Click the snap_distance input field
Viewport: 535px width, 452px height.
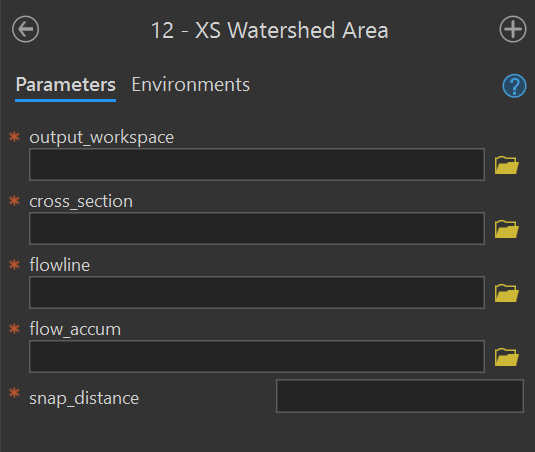pyautogui.click(x=400, y=396)
